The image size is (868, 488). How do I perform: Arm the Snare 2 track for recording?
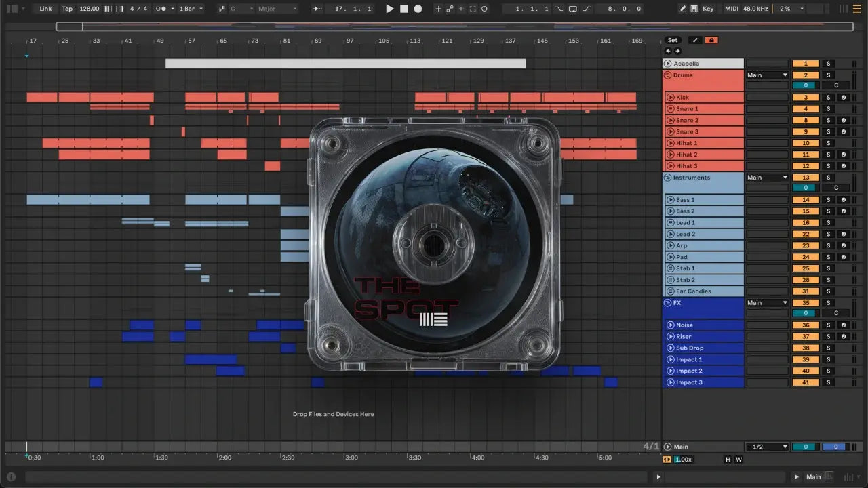(844, 121)
